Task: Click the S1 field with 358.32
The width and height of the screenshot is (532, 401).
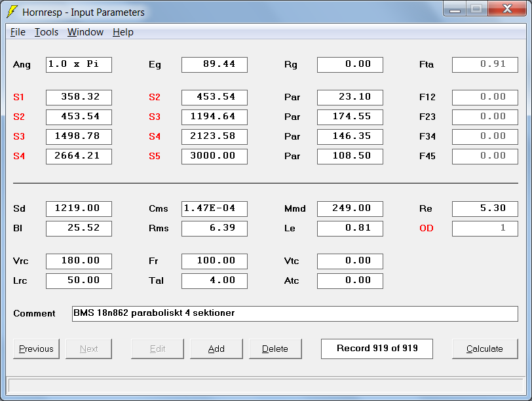Action: [79, 98]
